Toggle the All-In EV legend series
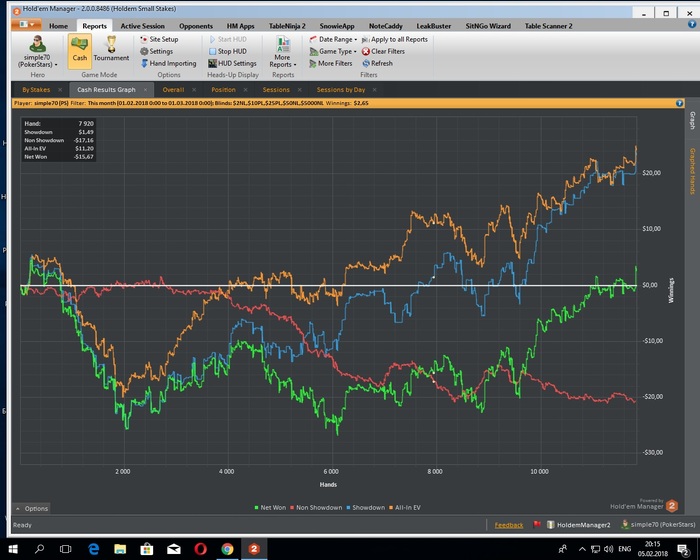The height and width of the screenshot is (560, 700). [x=405, y=508]
